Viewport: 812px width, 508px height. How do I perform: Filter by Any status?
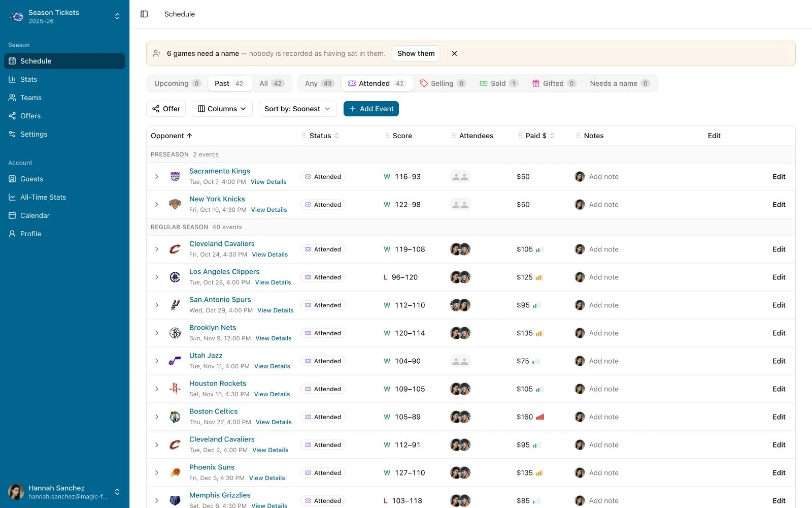pyautogui.click(x=319, y=83)
